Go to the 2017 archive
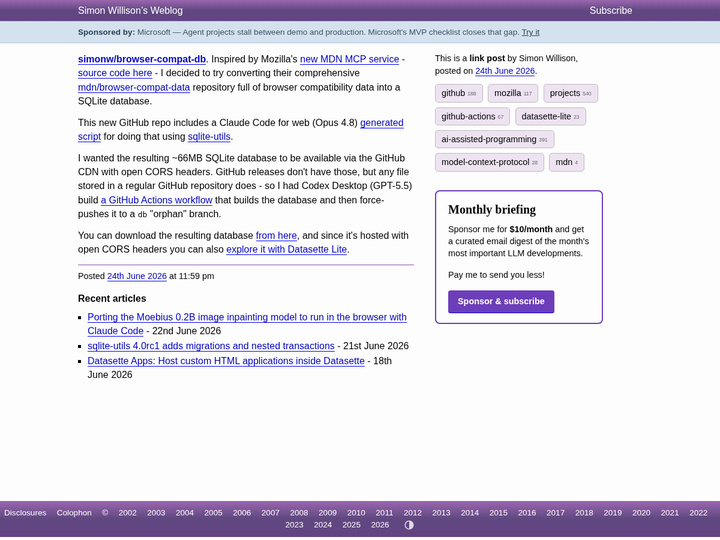The width and height of the screenshot is (720, 540). 556,512
